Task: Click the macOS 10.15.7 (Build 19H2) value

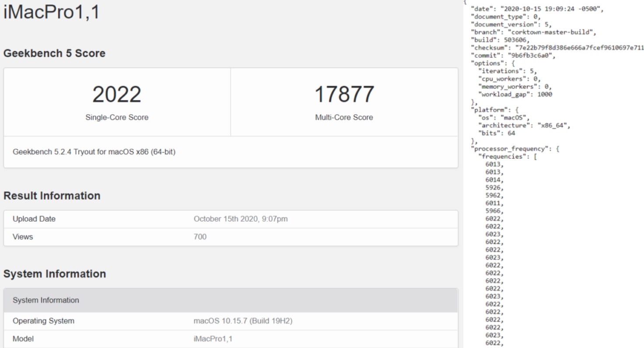Action: coord(243,321)
